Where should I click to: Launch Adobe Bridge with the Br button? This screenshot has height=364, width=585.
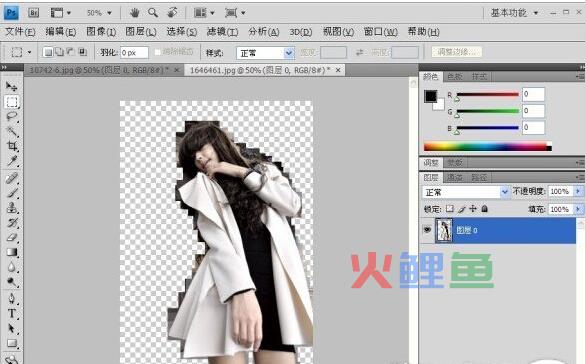click(34, 13)
